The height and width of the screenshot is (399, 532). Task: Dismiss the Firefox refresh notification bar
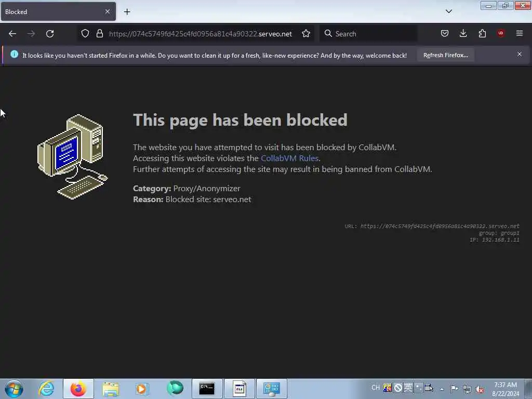(x=520, y=54)
